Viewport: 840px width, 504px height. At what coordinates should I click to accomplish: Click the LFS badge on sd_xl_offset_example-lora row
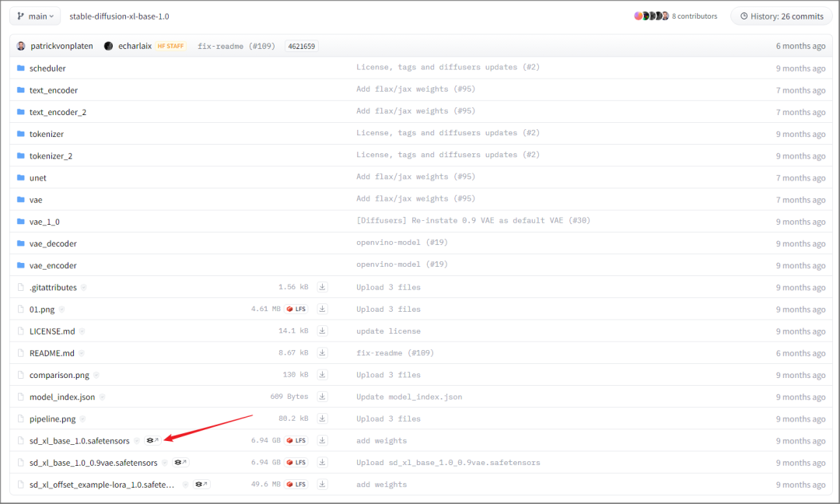click(296, 485)
